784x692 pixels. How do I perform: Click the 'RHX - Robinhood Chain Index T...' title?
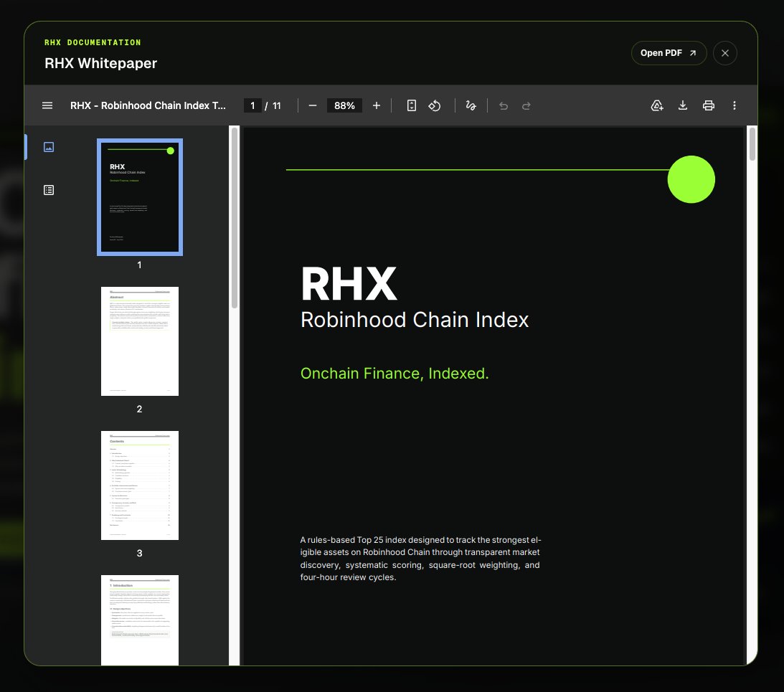click(x=148, y=105)
